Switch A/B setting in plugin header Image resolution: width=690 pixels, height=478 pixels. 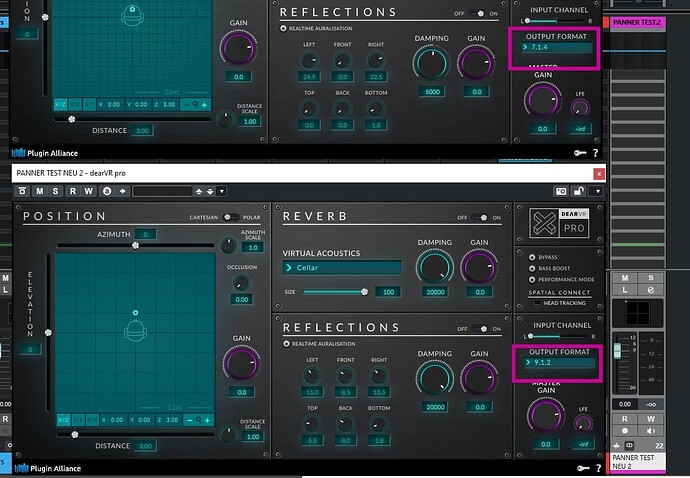click(107, 191)
